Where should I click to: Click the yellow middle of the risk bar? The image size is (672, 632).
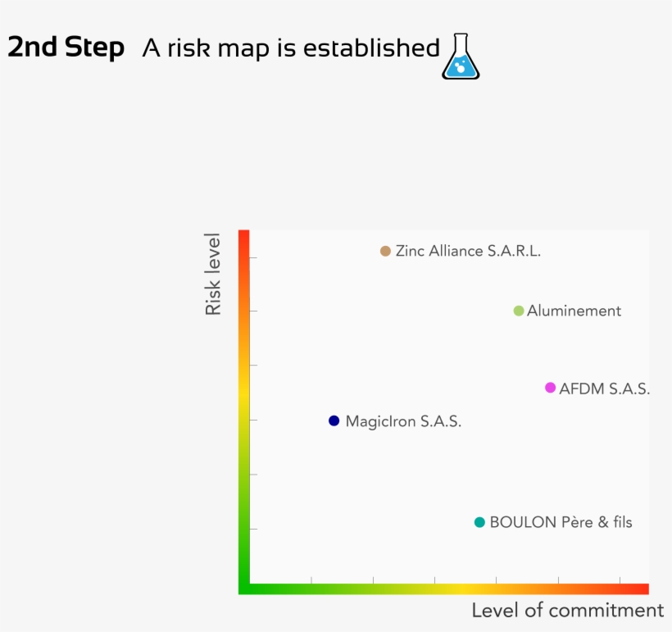pyautogui.click(x=243, y=393)
